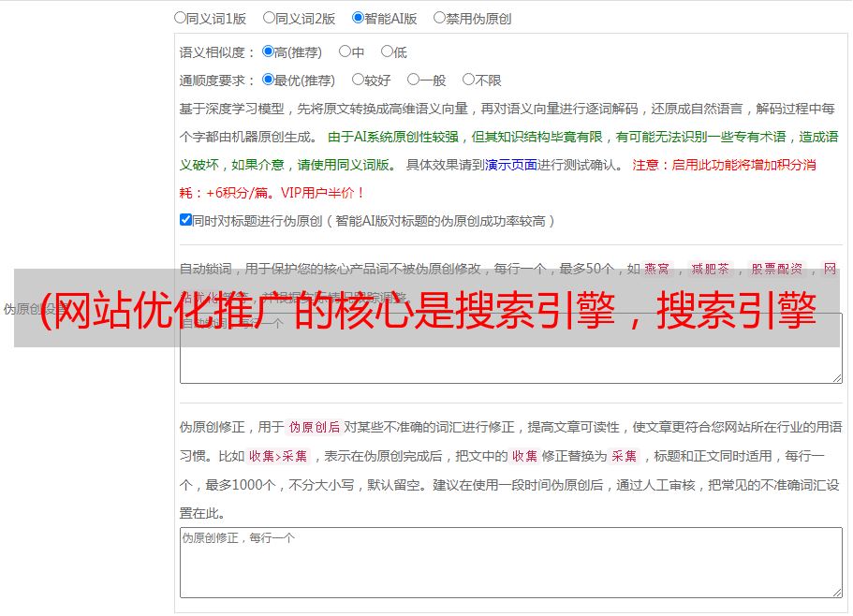Select 禁用伪原创 radio option
This screenshot has height=616, width=853.
[x=439, y=18]
